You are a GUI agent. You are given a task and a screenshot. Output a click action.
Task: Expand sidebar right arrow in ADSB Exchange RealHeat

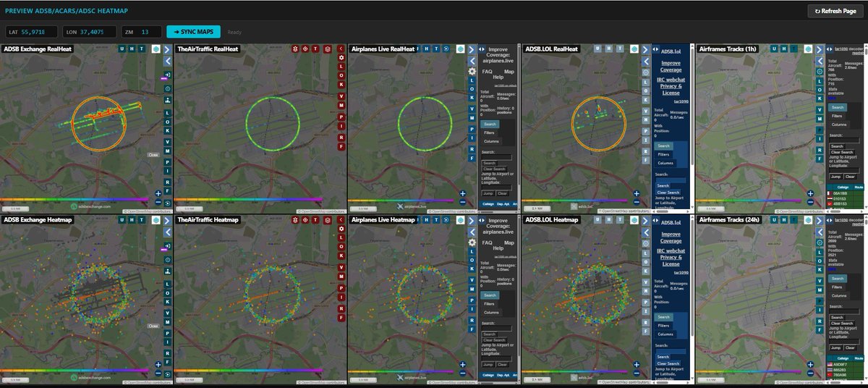(x=167, y=50)
